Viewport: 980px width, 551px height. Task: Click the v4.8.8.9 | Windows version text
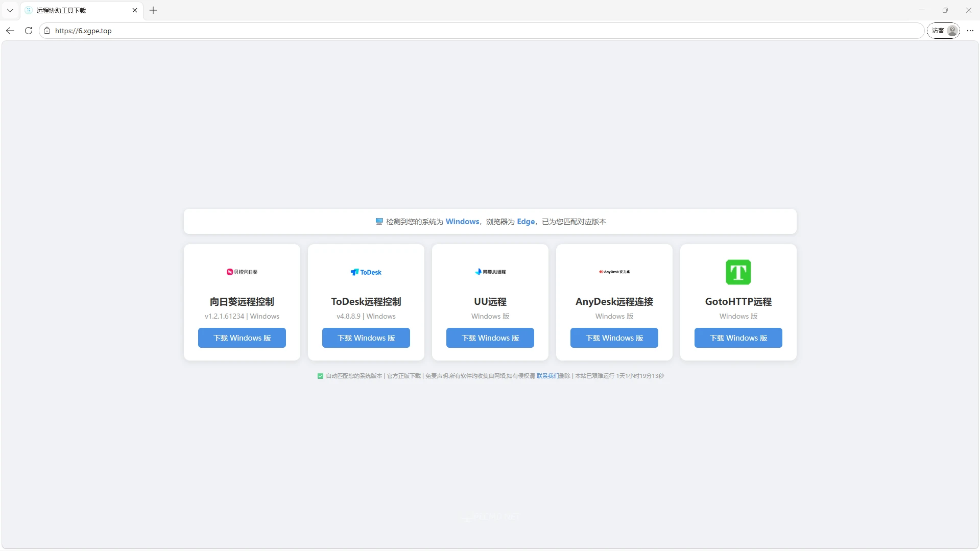click(366, 316)
